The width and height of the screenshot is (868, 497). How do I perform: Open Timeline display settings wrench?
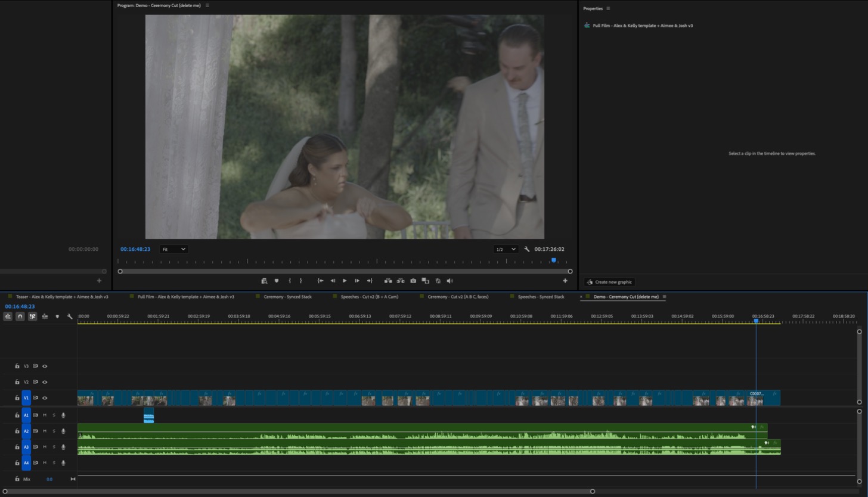70,316
